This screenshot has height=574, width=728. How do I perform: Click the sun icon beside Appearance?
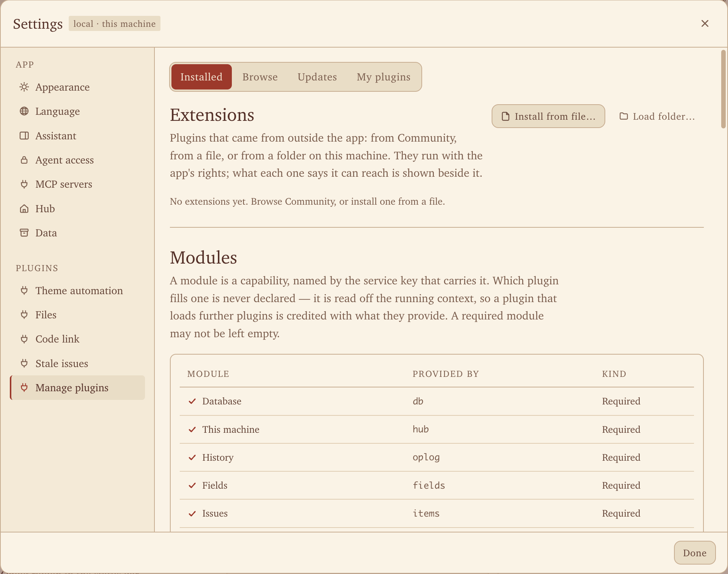[x=24, y=87]
